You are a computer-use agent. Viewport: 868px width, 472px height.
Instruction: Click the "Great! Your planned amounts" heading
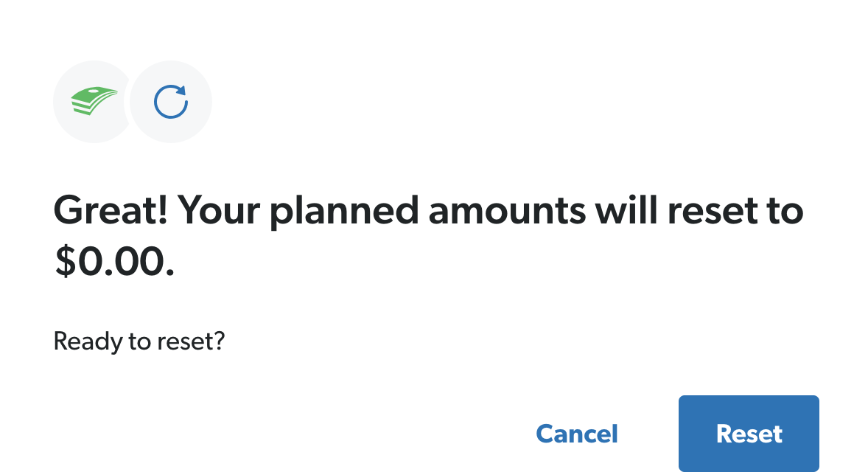[428, 235]
